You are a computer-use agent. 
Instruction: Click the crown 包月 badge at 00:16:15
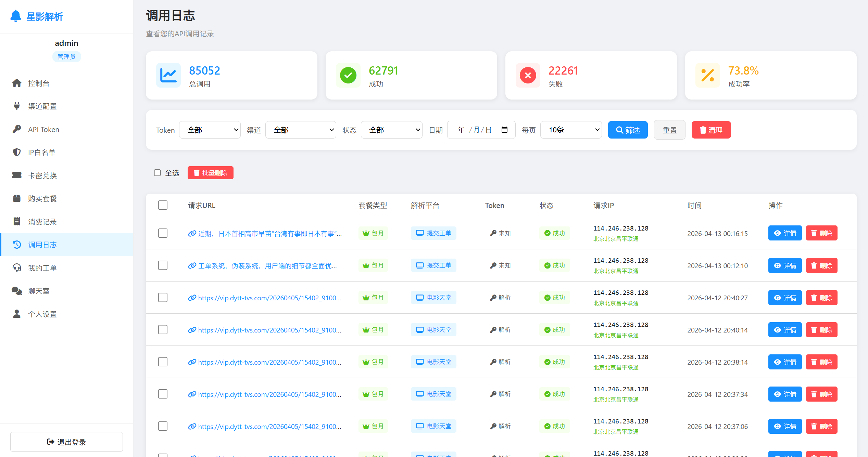coord(373,233)
